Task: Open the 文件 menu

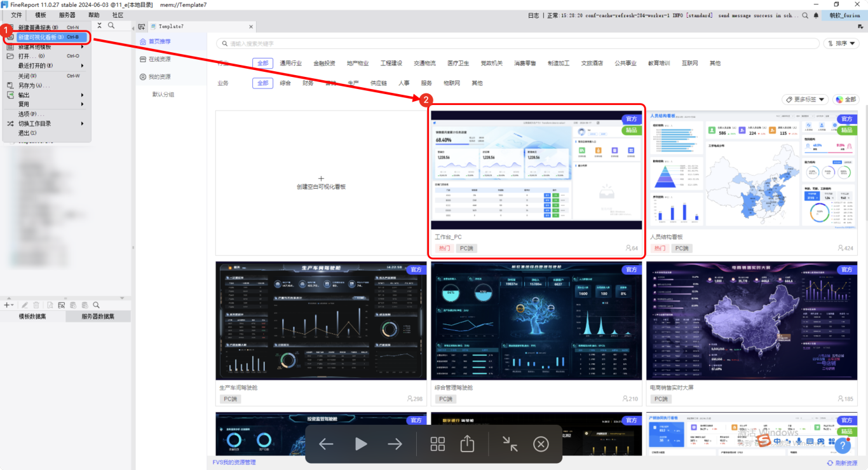Action: [x=17, y=15]
